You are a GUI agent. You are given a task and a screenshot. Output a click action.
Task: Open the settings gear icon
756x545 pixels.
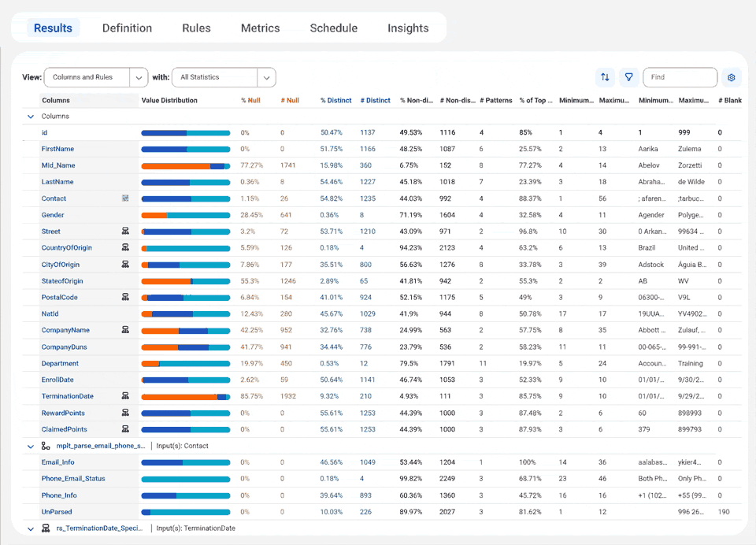(731, 77)
